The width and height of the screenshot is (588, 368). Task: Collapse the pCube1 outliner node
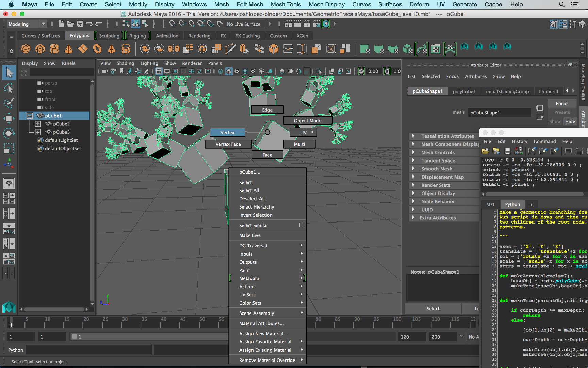point(30,116)
